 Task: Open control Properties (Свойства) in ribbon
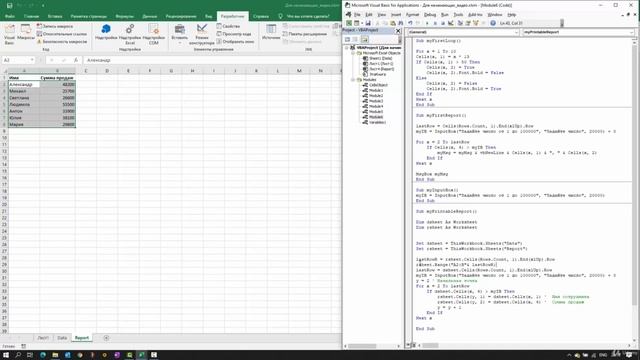click(228, 26)
